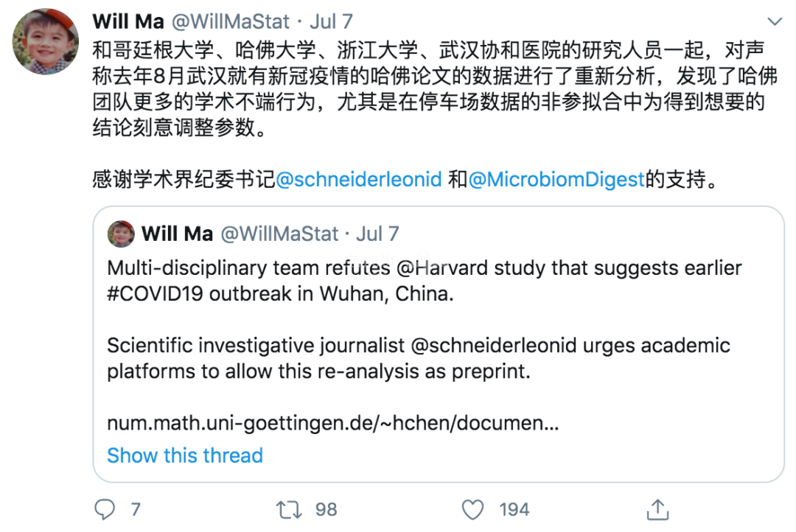Click the 7 replies count
The width and height of the screenshot is (796, 532).
coord(136,509)
